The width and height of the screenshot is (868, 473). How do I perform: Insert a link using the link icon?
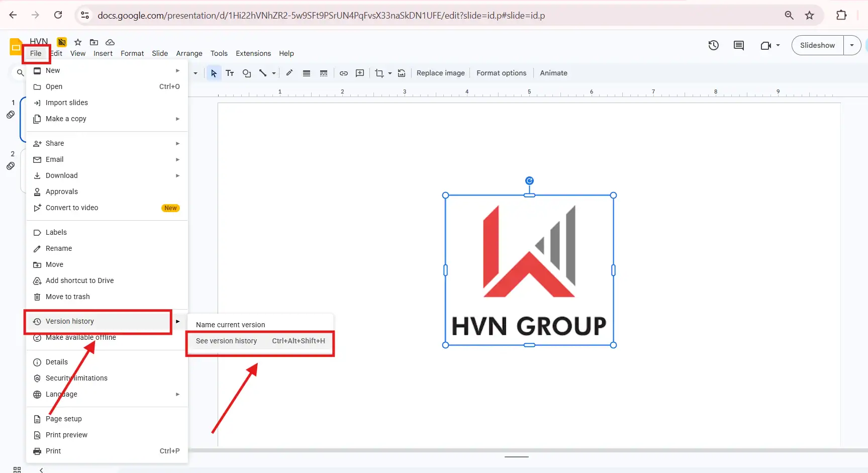point(344,73)
